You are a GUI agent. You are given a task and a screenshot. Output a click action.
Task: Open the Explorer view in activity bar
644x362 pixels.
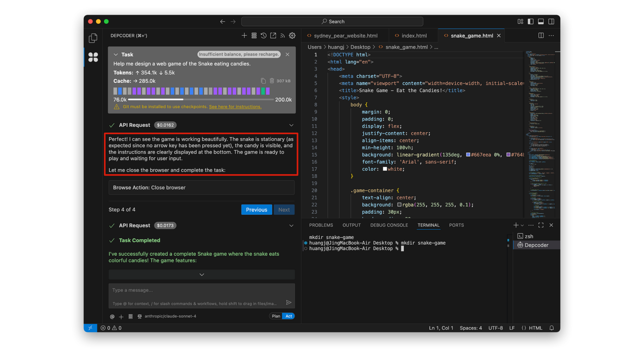click(x=93, y=38)
